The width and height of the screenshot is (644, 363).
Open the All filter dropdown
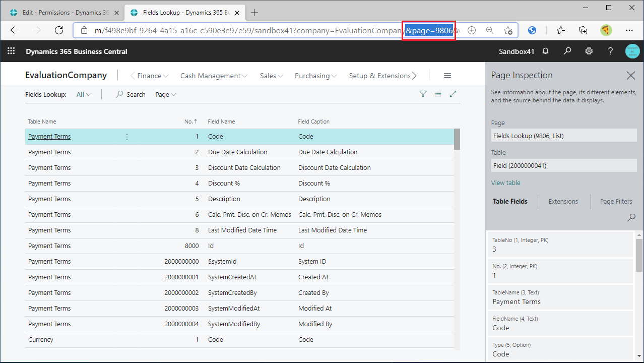pos(83,94)
